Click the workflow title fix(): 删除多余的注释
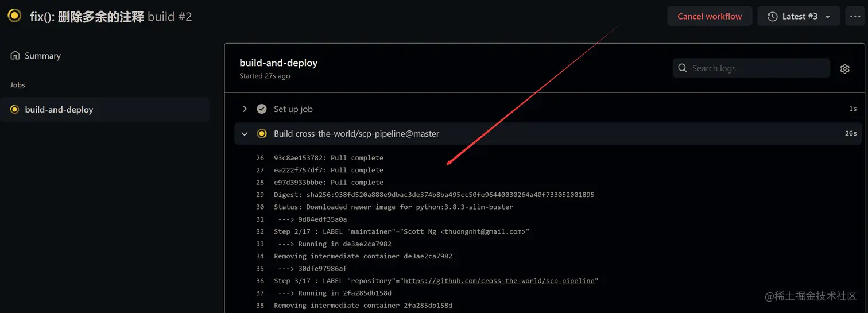868x313 pixels. coord(87,17)
